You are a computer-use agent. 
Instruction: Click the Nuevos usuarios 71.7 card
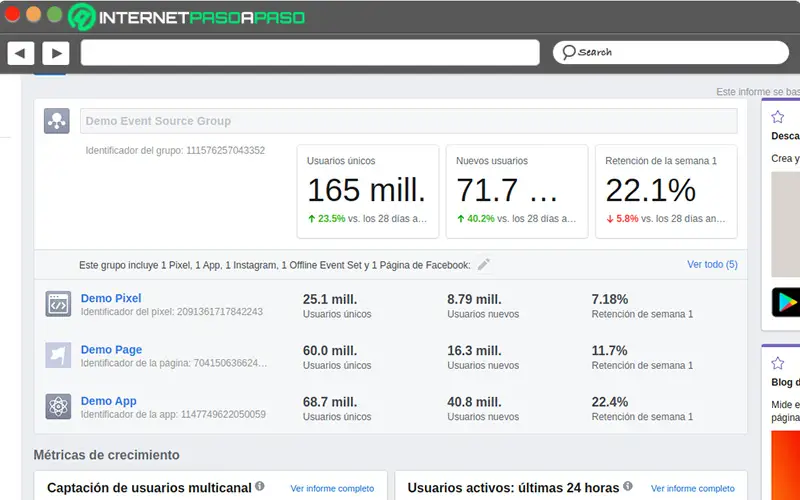[517, 191]
